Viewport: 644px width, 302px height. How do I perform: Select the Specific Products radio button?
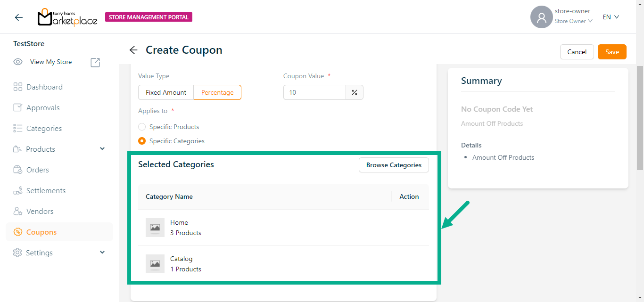pyautogui.click(x=142, y=127)
